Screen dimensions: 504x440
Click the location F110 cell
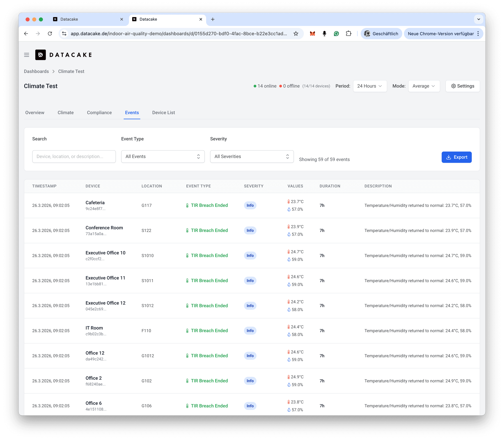[x=146, y=330]
